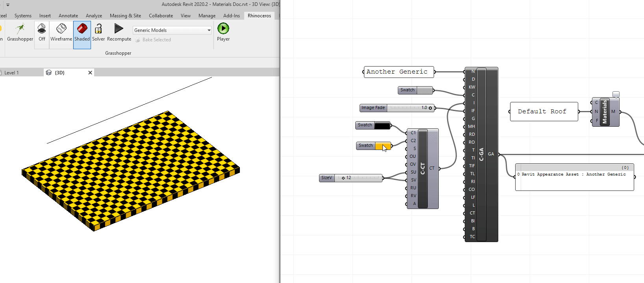Viewport: 644px width, 283px height.
Task: Open the Grasshopper Player
Action: (x=223, y=32)
